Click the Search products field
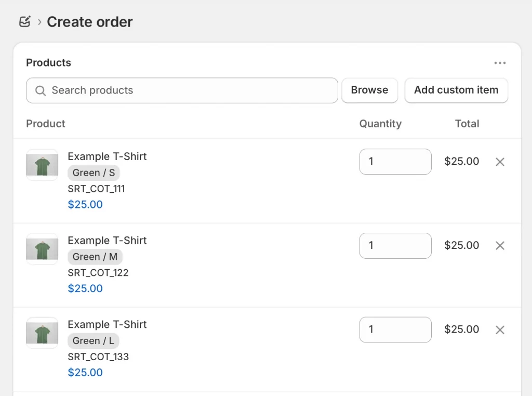 coord(182,90)
